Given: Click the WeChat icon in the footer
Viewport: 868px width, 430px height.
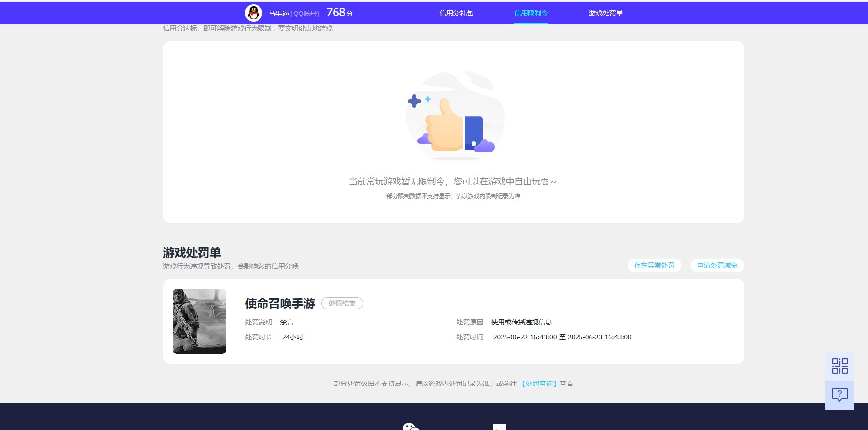Looking at the screenshot, I should pos(411,426).
